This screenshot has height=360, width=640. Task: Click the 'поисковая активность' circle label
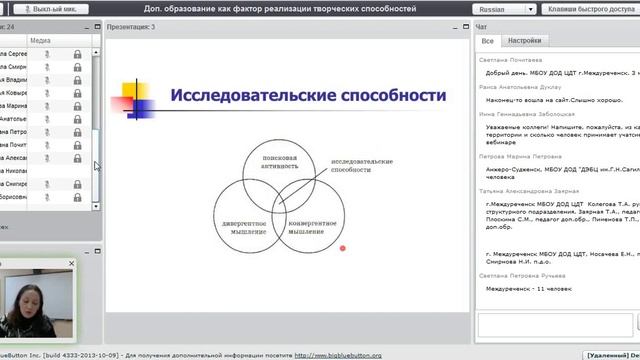[279, 162]
